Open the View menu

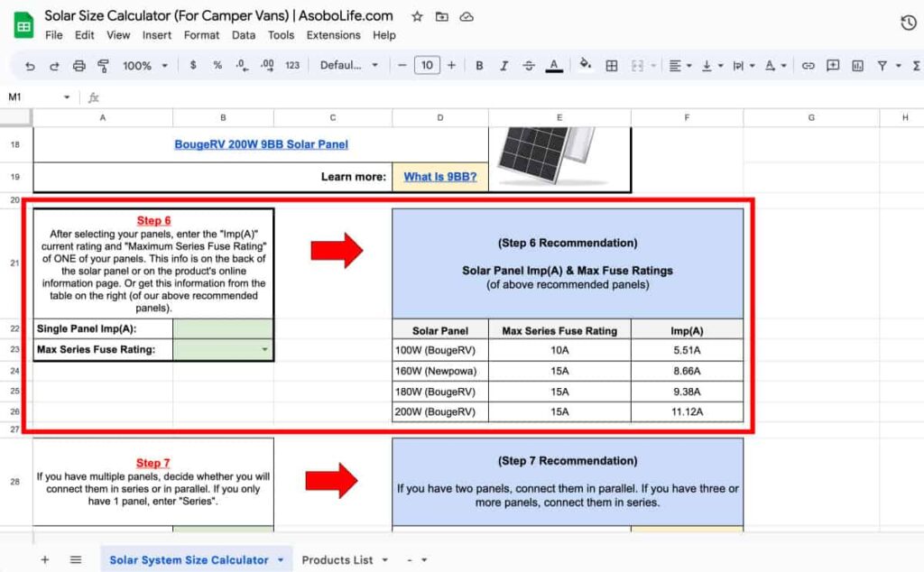tap(118, 35)
